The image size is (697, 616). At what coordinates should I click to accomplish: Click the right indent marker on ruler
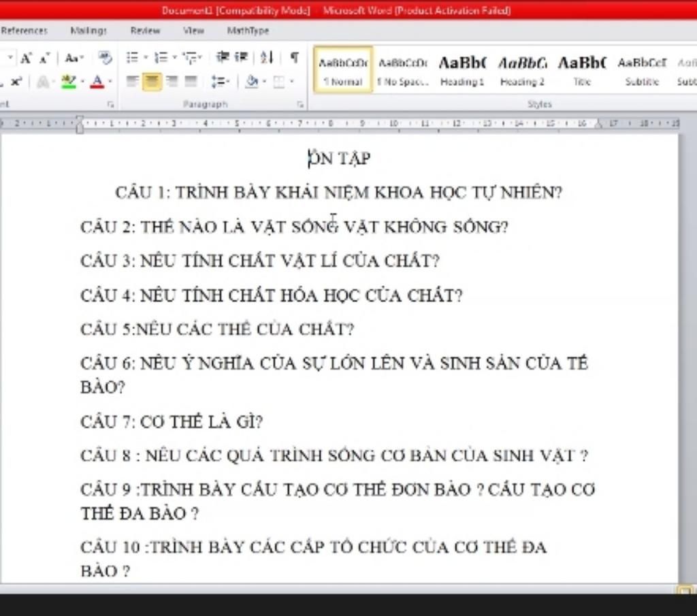[x=599, y=125]
